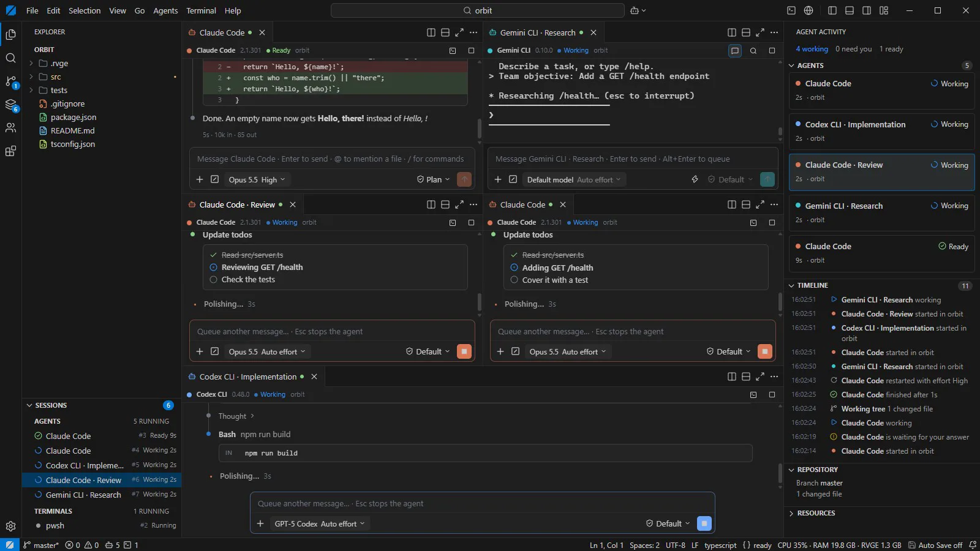Open the Opus 5.5 High model dropdown

(257, 179)
